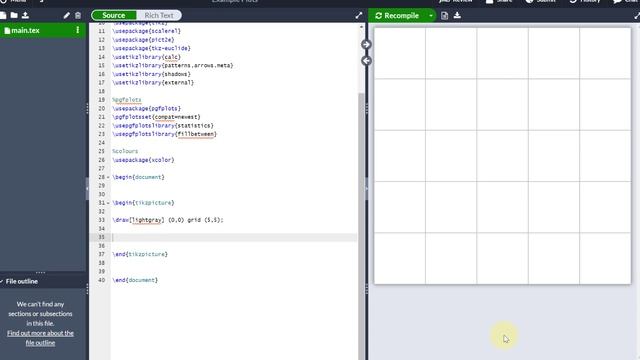Jump to PDF location with right arrow

[366, 44]
